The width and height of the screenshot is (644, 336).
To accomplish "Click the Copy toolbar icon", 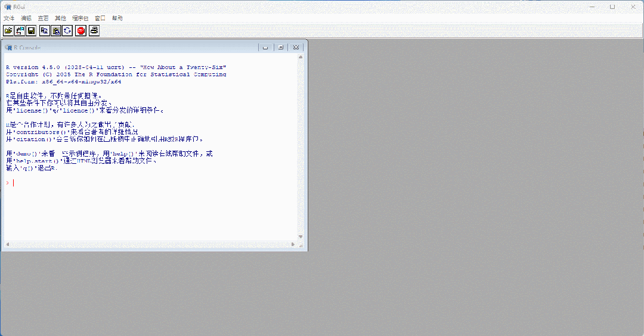I will 45,31.
